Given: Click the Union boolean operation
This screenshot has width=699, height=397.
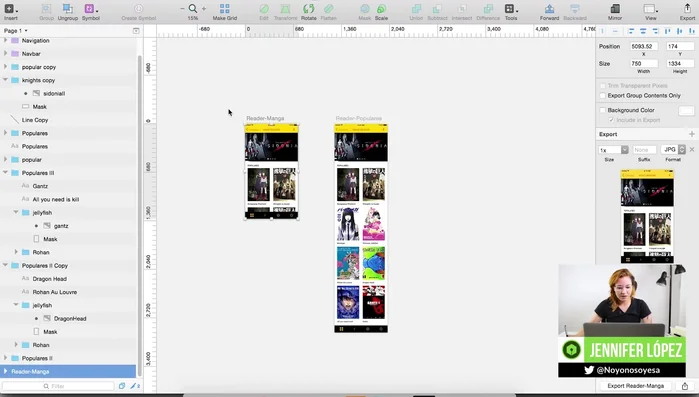Looking at the screenshot, I should tap(416, 12).
